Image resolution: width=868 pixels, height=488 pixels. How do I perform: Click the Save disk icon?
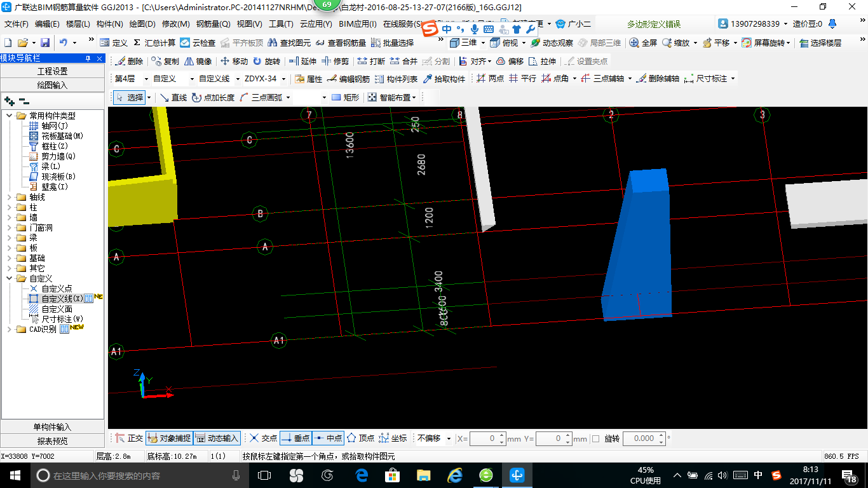pos(45,43)
